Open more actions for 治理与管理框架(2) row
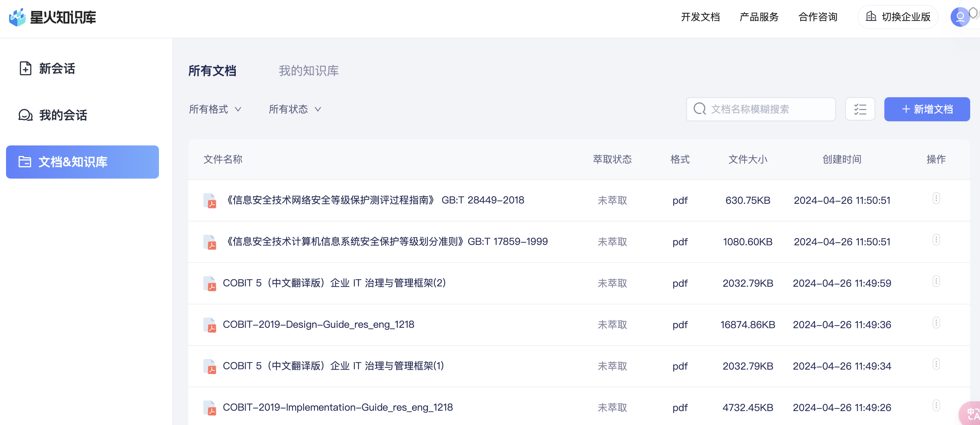 coord(936,281)
